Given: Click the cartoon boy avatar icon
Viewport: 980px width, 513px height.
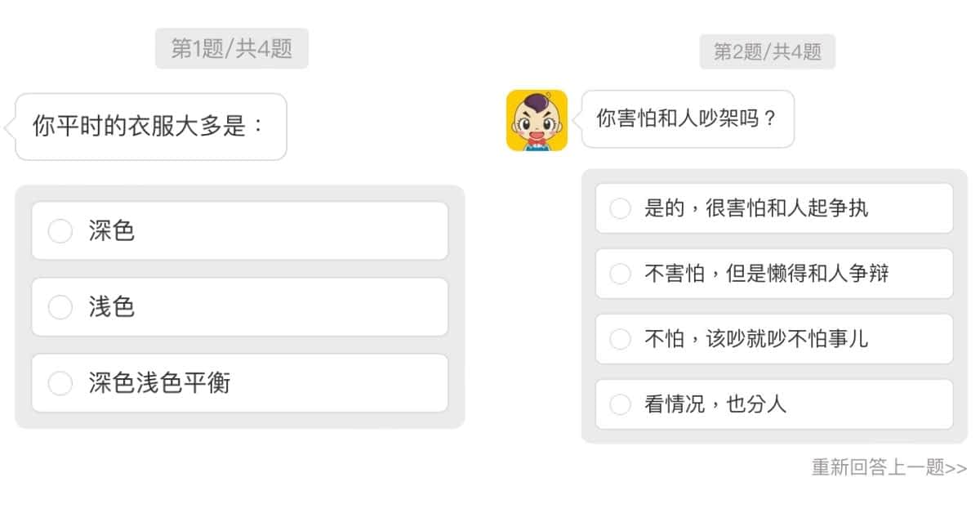Looking at the screenshot, I should tap(537, 120).
